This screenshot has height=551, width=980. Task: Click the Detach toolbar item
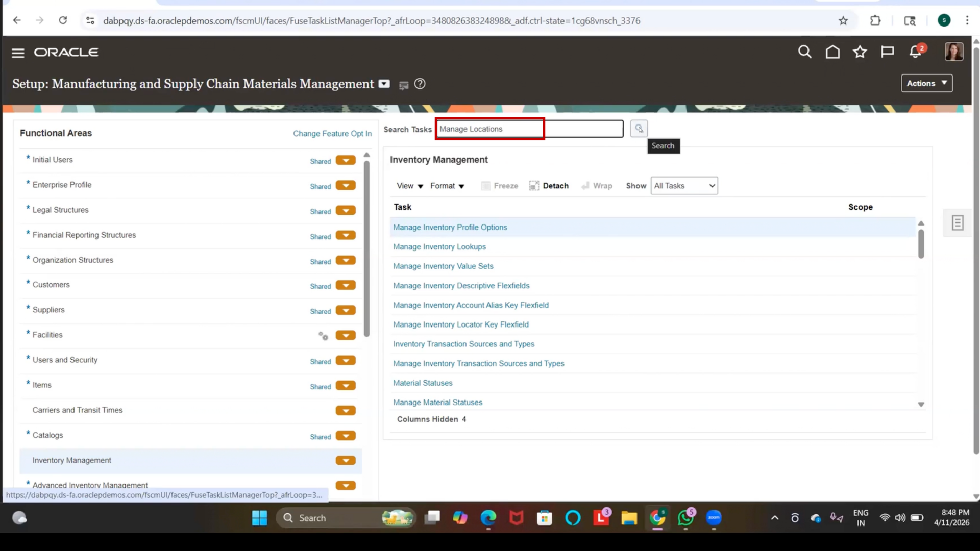[549, 186]
